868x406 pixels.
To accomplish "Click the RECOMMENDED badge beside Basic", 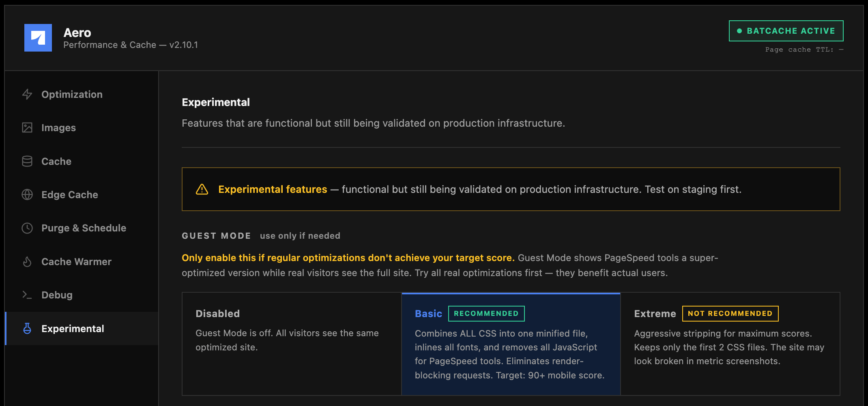I will [486, 313].
